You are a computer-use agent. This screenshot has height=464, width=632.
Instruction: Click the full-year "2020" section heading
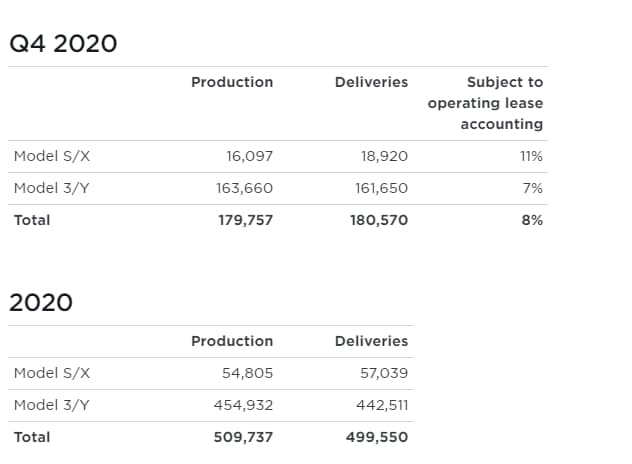click(41, 303)
